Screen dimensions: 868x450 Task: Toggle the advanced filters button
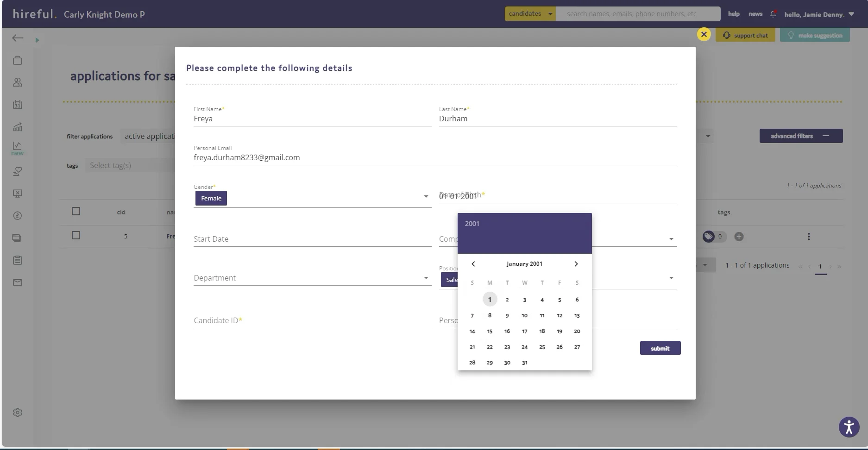click(801, 136)
